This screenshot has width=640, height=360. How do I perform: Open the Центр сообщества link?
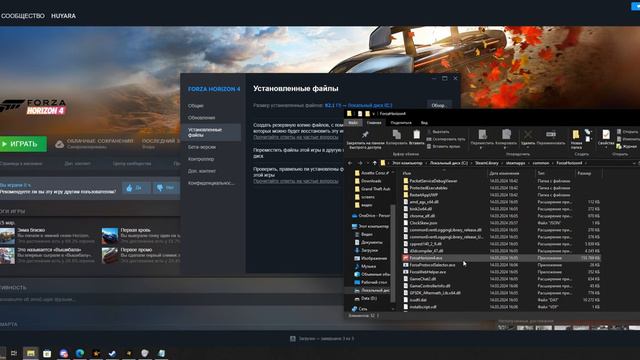(x=132, y=164)
